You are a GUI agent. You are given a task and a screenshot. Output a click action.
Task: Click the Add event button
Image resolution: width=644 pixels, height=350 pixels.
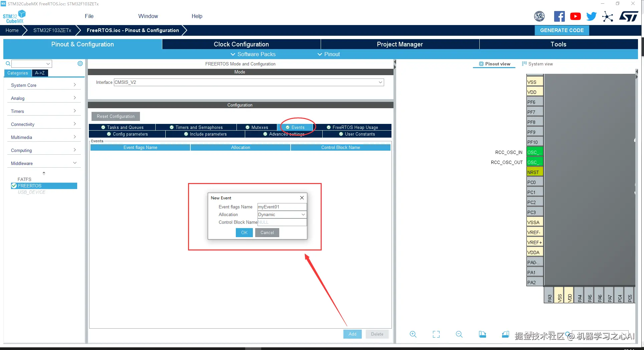[x=352, y=334]
